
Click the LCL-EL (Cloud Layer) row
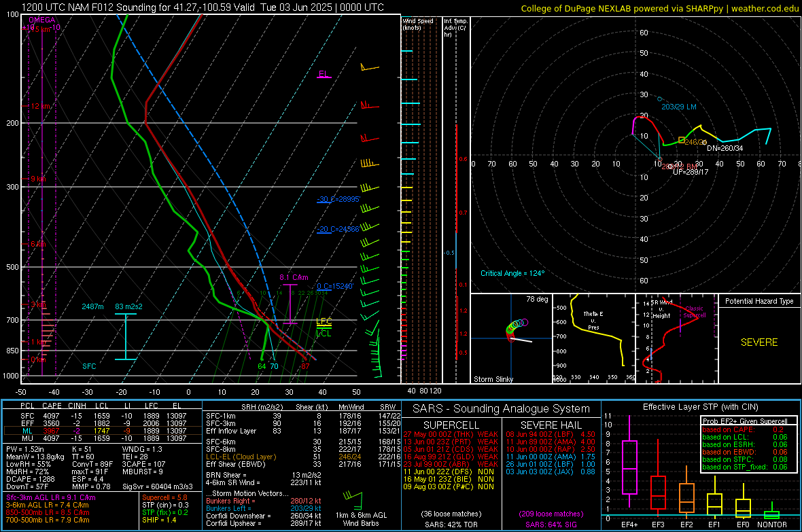(304, 457)
